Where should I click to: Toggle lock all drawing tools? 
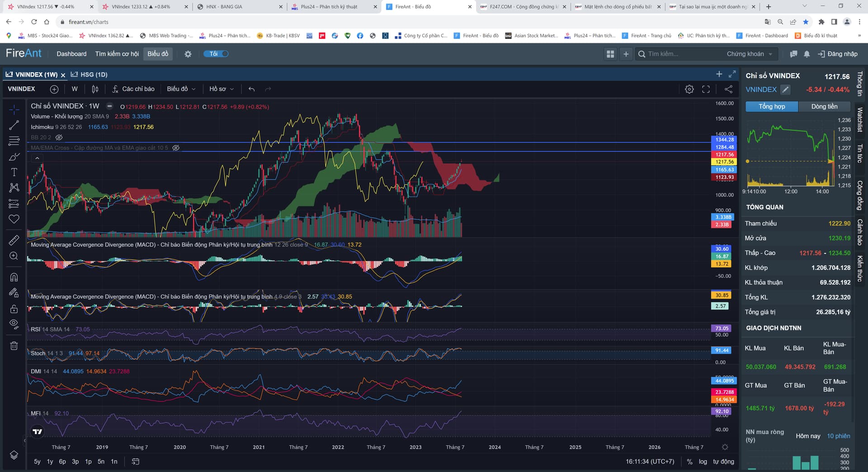pos(14,308)
